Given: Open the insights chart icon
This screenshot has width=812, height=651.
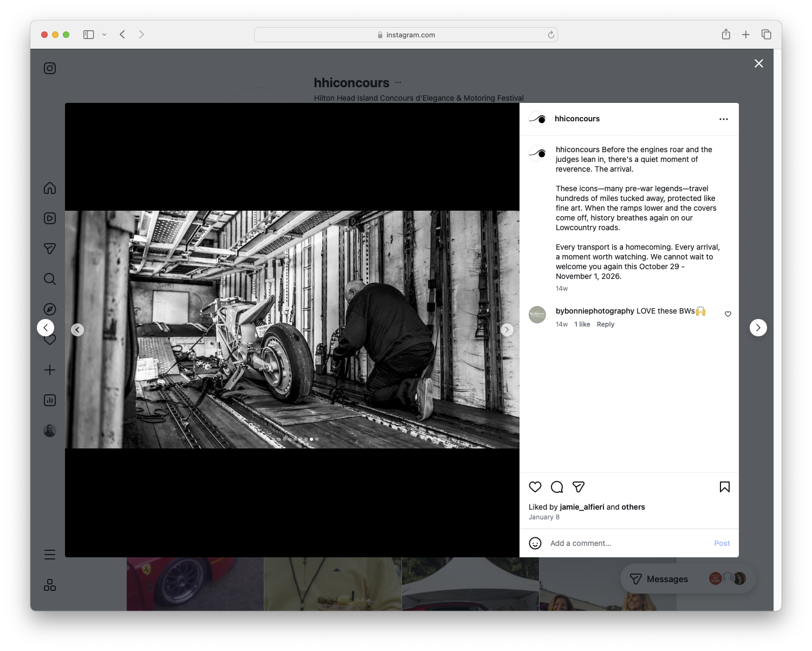Looking at the screenshot, I should [x=50, y=400].
